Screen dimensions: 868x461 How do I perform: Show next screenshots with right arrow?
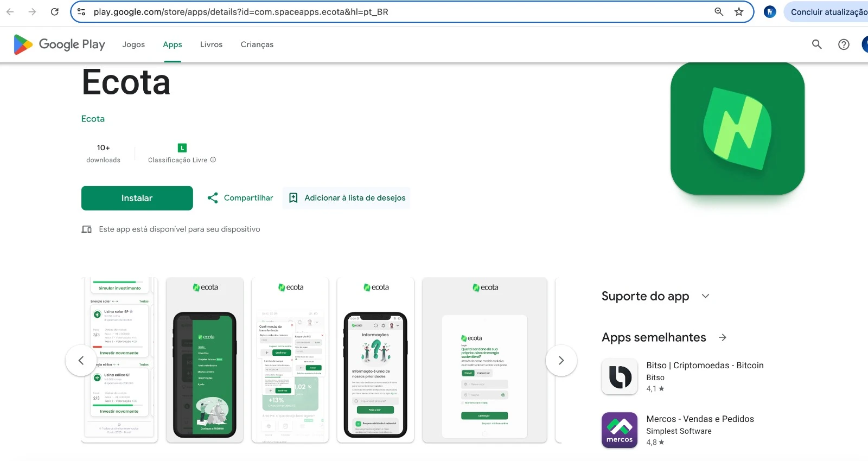point(561,360)
